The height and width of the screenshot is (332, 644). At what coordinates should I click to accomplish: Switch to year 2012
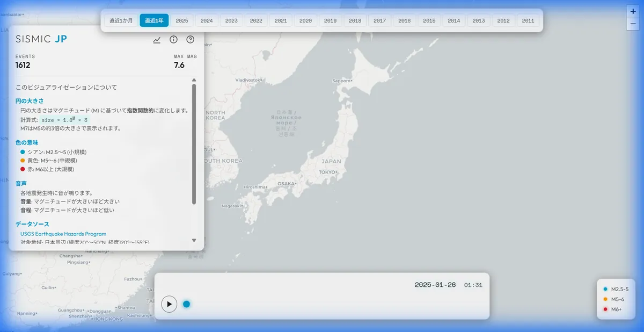[503, 20]
